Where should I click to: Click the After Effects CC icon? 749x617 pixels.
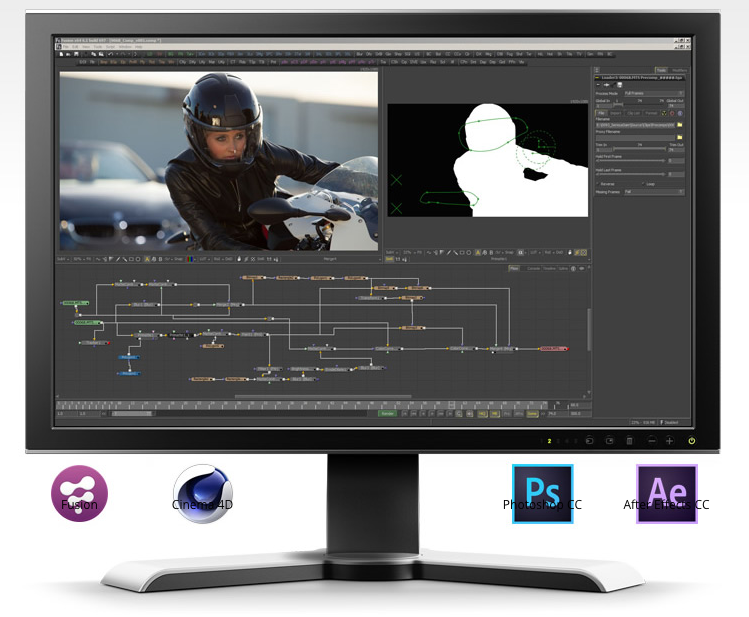point(666,494)
